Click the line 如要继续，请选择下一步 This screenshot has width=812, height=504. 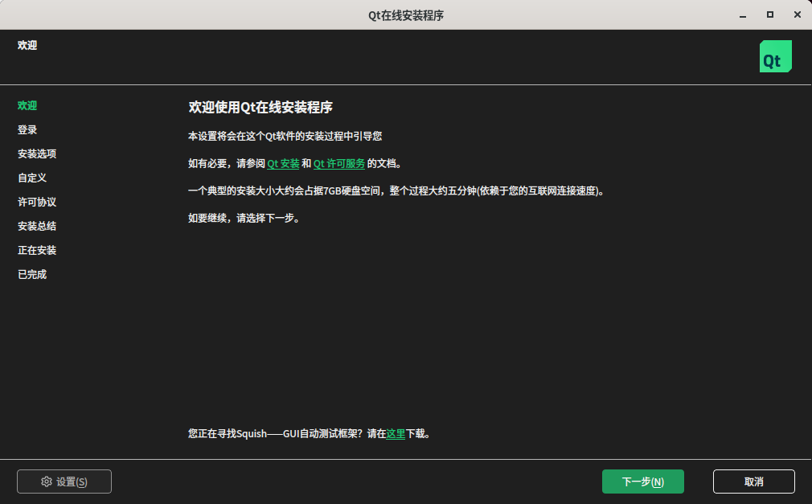[244, 218]
